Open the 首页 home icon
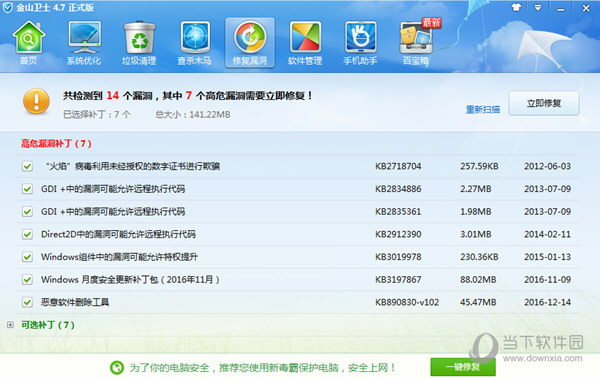This screenshot has height=379, width=600. [29, 43]
